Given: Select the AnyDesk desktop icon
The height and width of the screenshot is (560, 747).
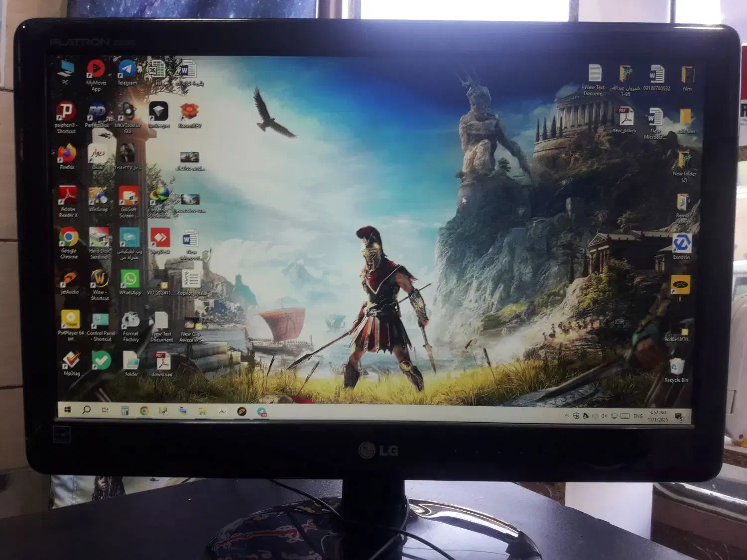Looking at the screenshot, I should click(160, 241).
